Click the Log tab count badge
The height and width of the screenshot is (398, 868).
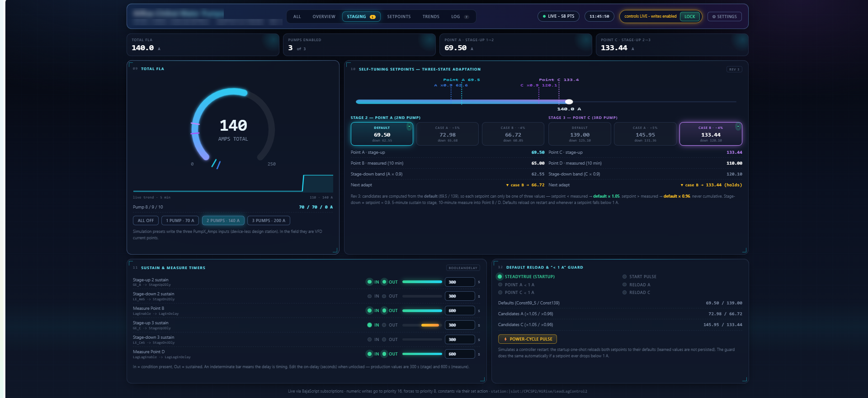pos(467,17)
